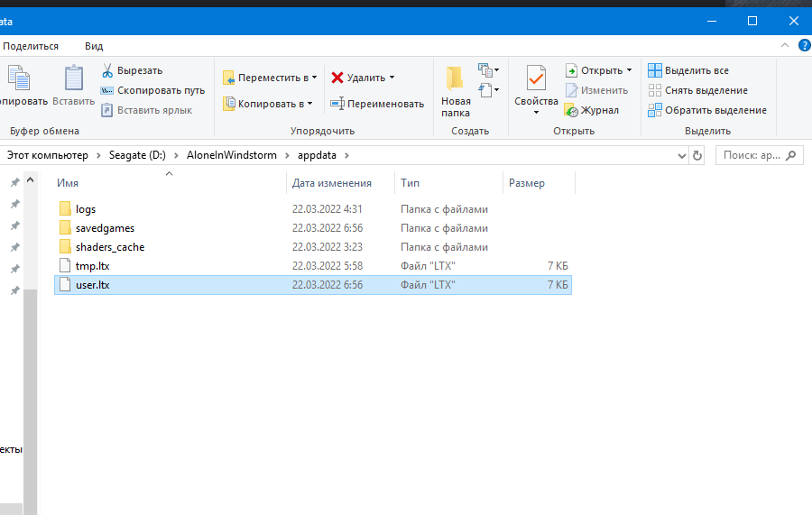Select the tmp.ltx file
This screenshot has height=515, width=812.
tap(92, 266)
